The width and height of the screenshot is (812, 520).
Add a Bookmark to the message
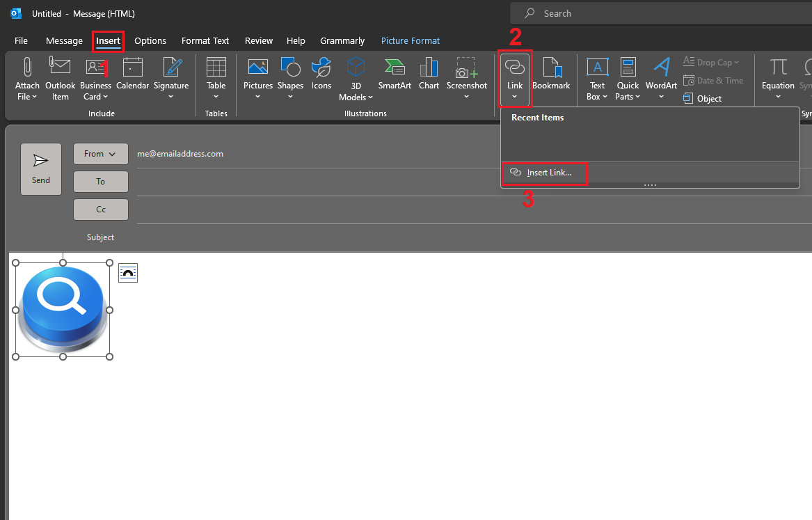[551, 73]
